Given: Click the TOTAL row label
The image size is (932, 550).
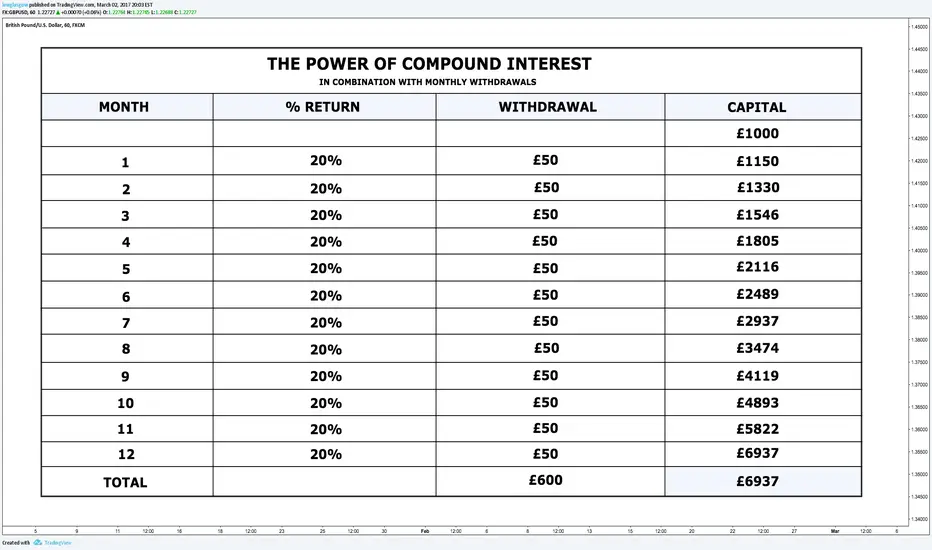Looking at the screenshot, I should pyautogui.click(x=125, y=482).
